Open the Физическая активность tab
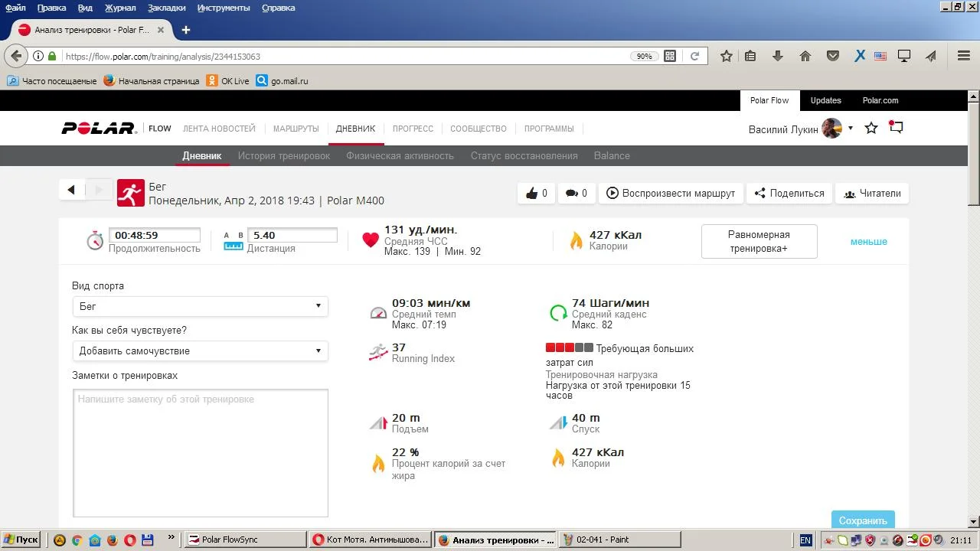The image size is (980, 551). pos(400,155)
